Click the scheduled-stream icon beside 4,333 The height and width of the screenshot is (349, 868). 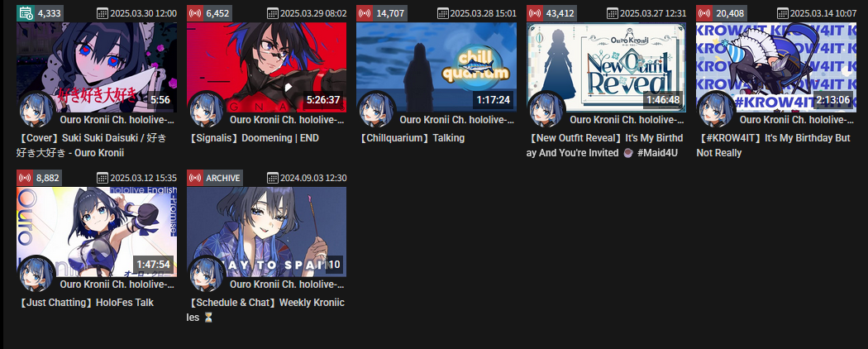[x=25, y=13]
